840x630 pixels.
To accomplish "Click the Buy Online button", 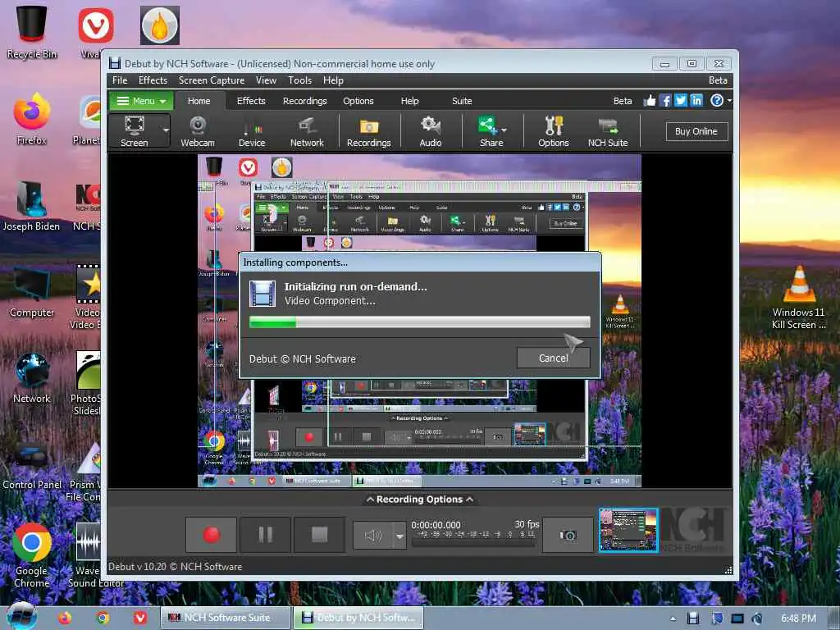I will coord(696,131).
